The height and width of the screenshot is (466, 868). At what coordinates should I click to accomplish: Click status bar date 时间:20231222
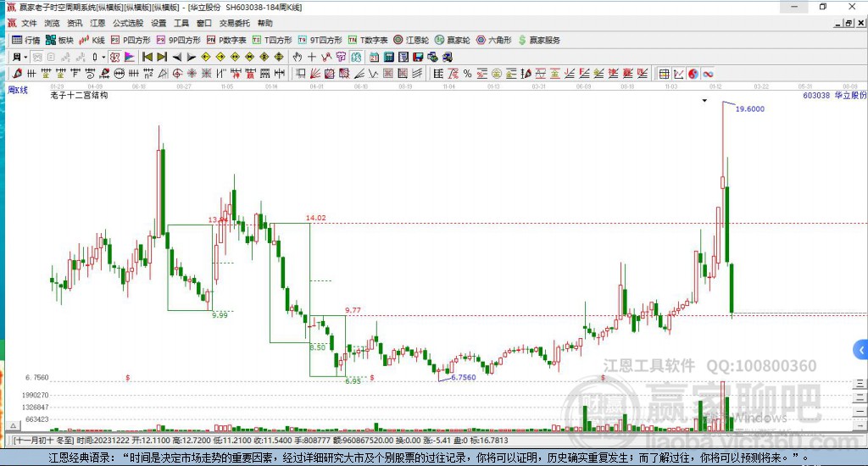click(103, 441)
